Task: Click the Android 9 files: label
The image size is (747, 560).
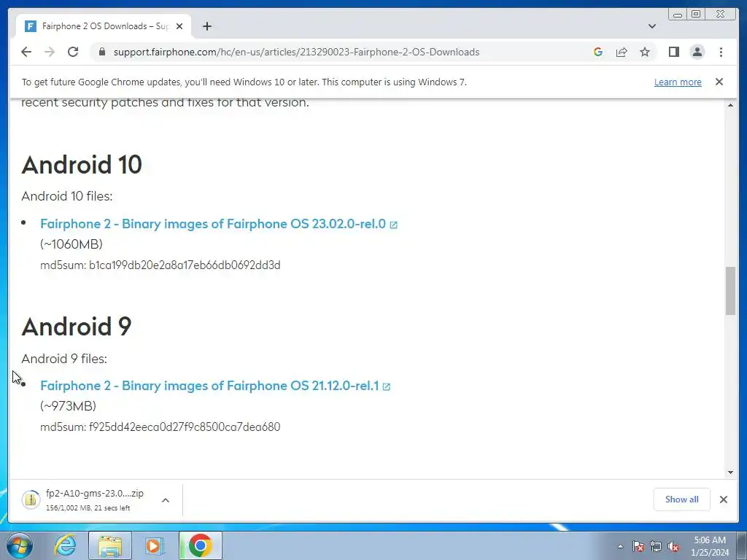Action: (64, 359)
